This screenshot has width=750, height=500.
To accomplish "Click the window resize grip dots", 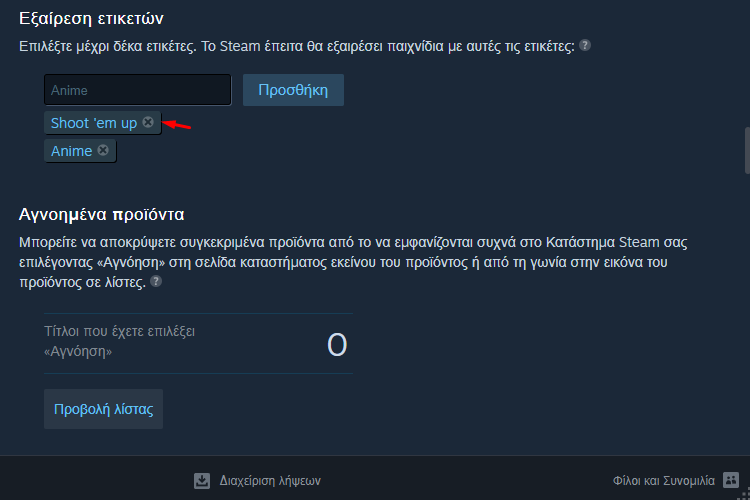I will pyautogui.click(x=745, y=494).
